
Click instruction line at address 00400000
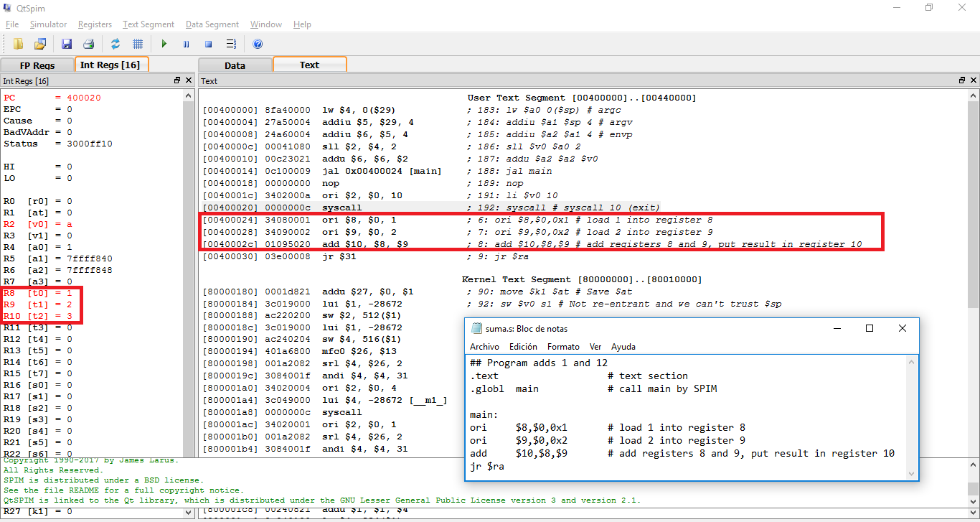tap(412, 110)
